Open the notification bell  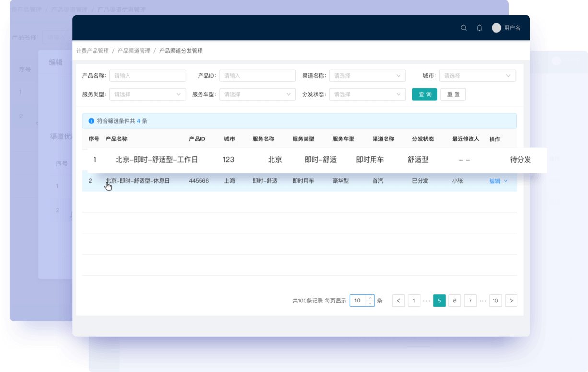click(x=479, y=28)
